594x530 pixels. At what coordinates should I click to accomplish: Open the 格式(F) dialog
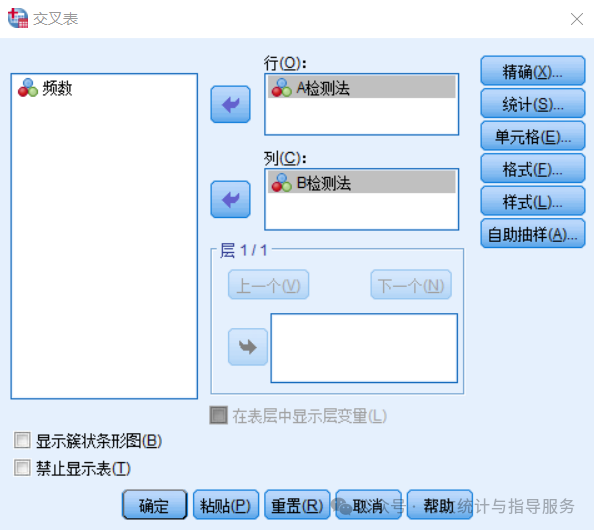coord(533,169)
